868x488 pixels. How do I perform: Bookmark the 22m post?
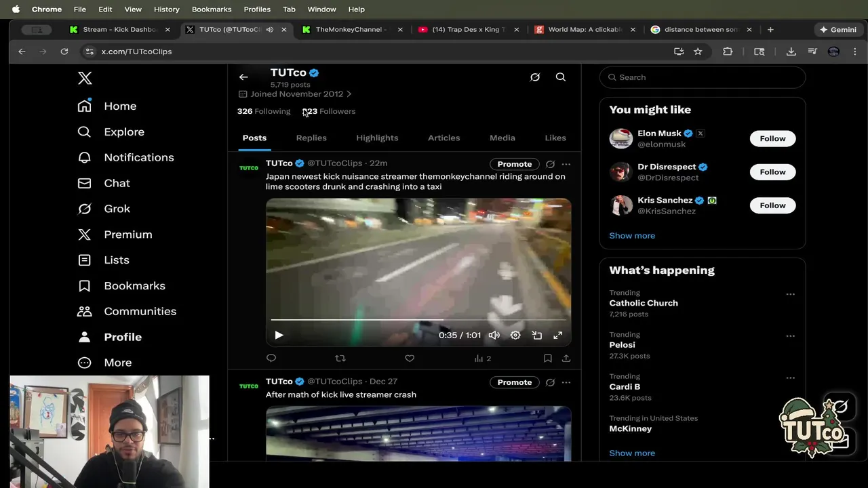point(547,358)
